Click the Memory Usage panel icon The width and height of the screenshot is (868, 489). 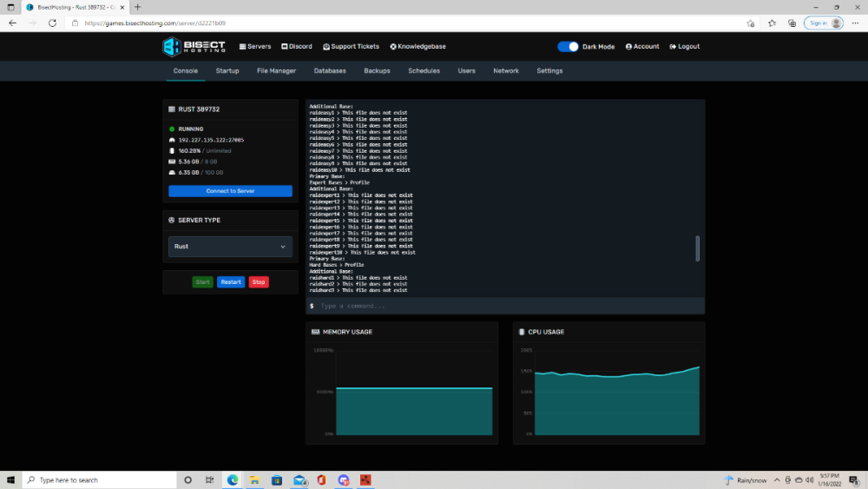tap(316, 332)
